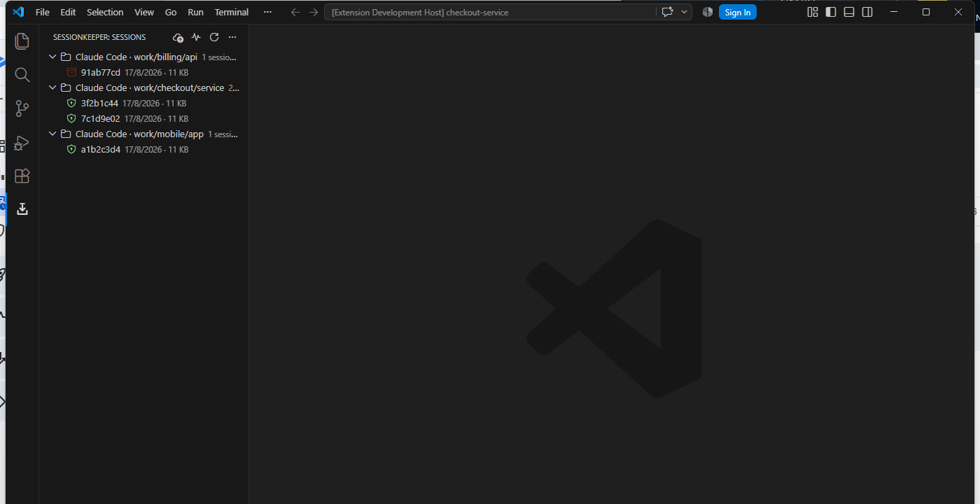Click the shield icon beside session 3f2b1c44
Screen dimensions: 980x504
(71, 103)
